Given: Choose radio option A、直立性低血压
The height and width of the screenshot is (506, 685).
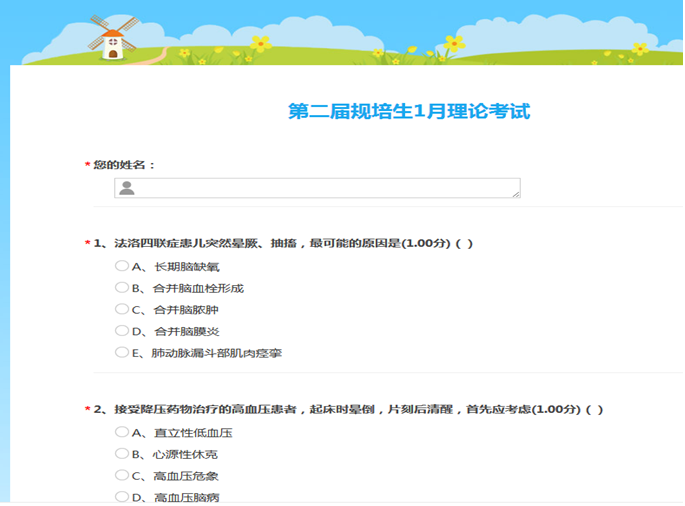Looking at the screenshot, I should 122,432.
